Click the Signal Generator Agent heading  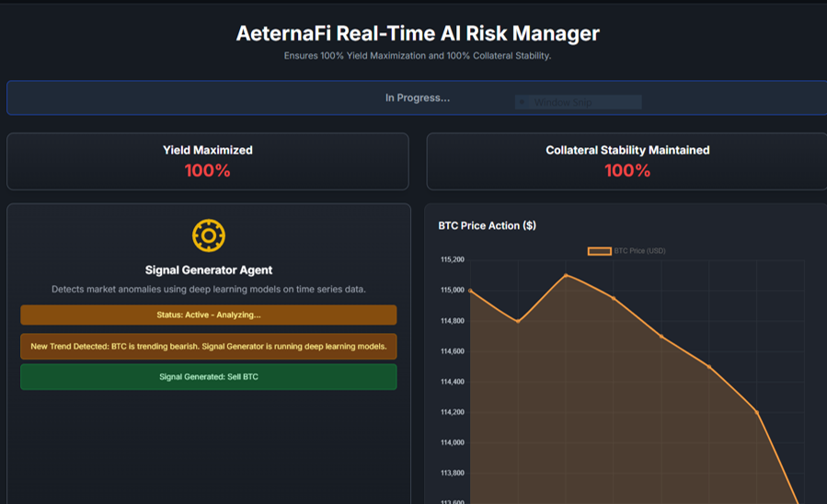pos(209,269)
